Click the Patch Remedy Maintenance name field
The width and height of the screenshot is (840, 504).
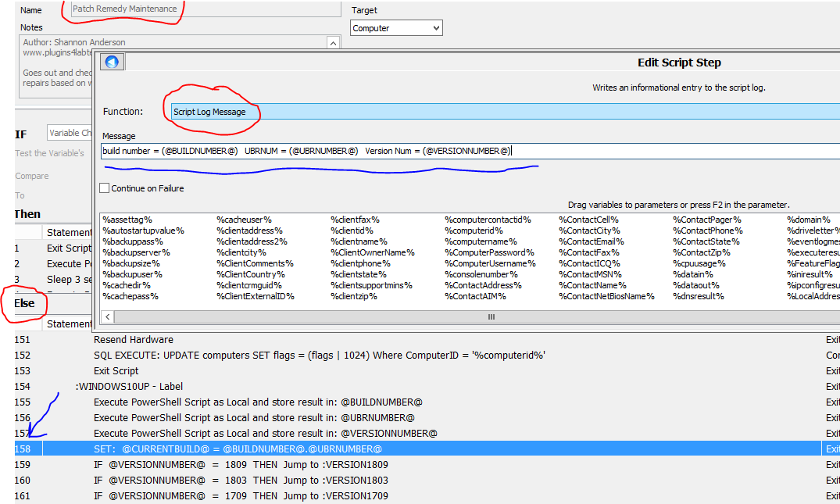[206, 9]
